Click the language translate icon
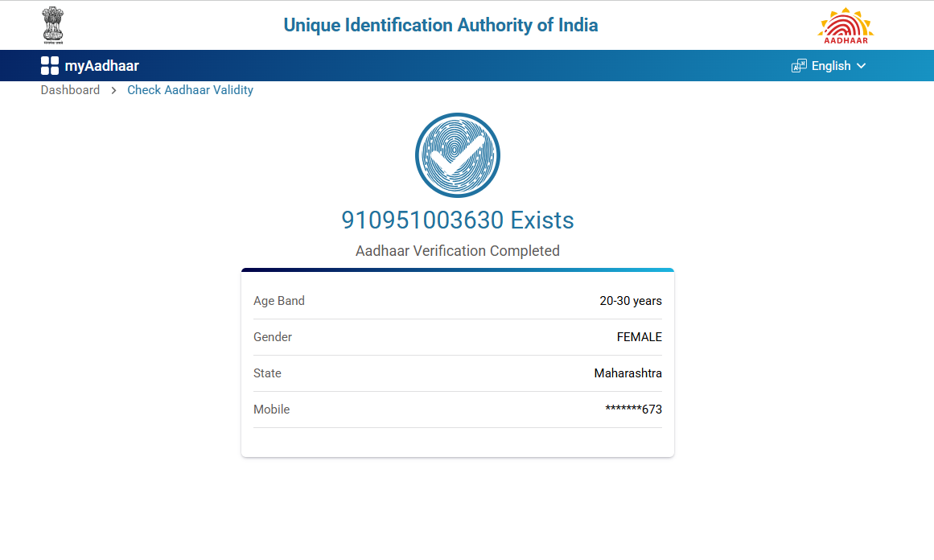The height and width of the screenshot is (560, 934). 799,66
